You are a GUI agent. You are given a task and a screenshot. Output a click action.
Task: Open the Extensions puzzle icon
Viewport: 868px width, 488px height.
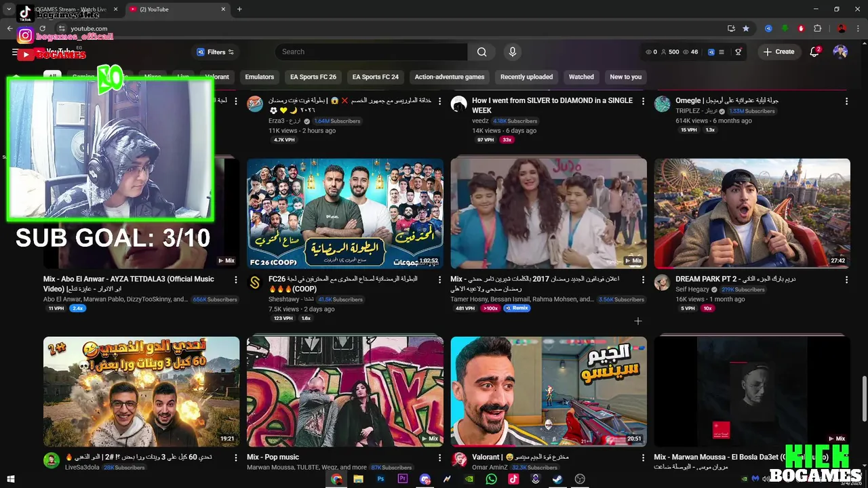pos(817,28)
